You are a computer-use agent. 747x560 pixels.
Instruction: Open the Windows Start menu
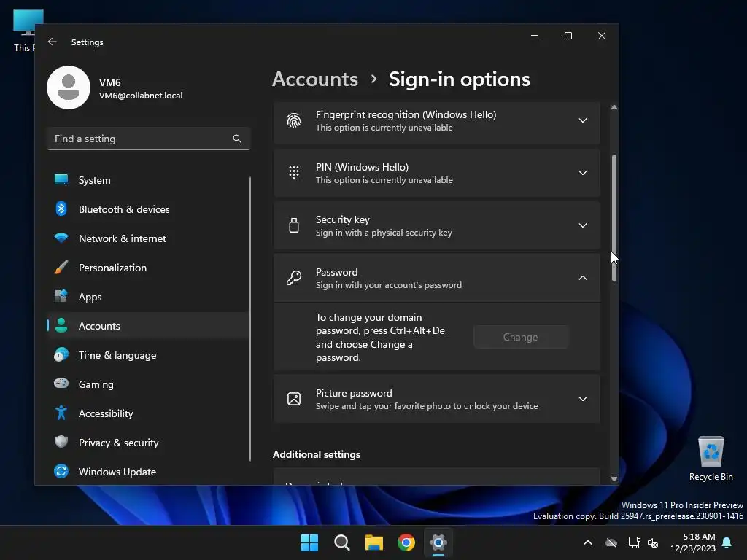point(309,542)
